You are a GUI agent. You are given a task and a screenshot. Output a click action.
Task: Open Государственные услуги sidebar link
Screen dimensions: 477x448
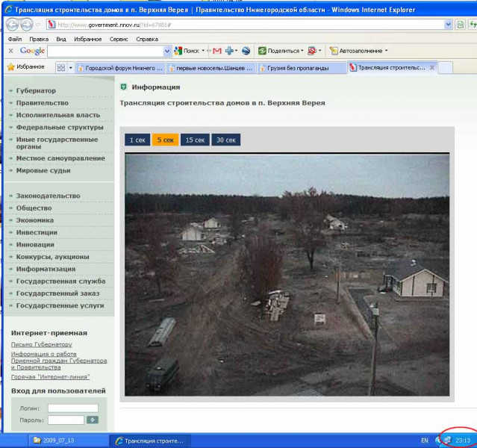pyautogui.click(x=60, y=305)
